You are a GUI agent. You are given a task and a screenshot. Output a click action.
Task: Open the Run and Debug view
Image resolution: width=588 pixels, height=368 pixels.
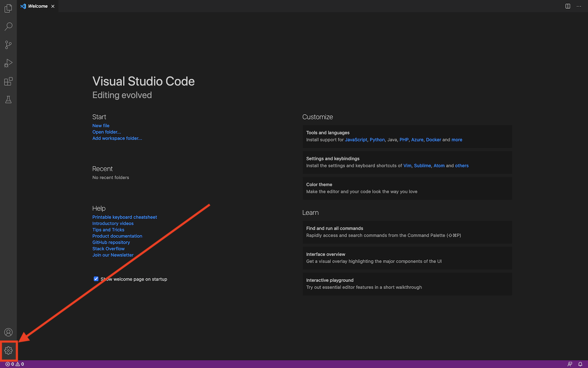[x=8, y=63]
